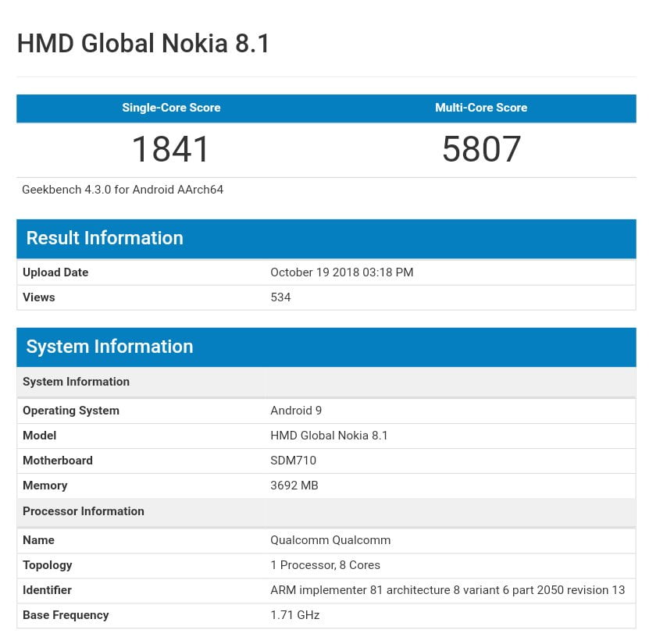Click the Views label
649x644 pixels.
(x=39, y=297)
